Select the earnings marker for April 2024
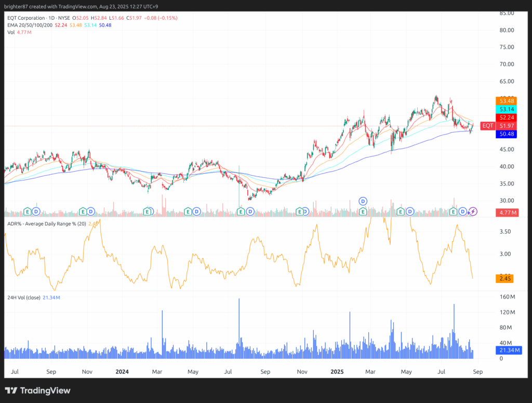The height and width of the screenshot is (403, 532). pyautogui.click(x=188, y=212)
